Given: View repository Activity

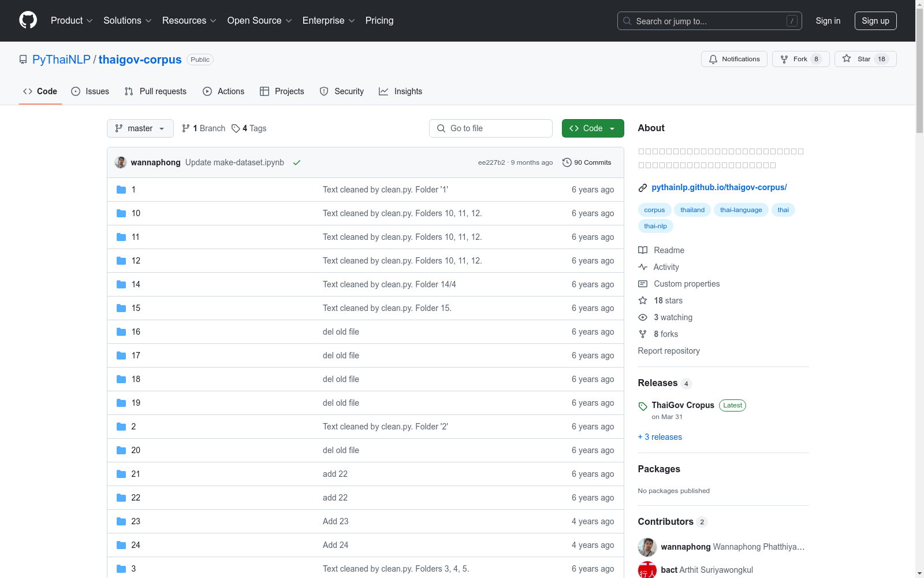Looking at the screenshot, I should pos(659,267).
